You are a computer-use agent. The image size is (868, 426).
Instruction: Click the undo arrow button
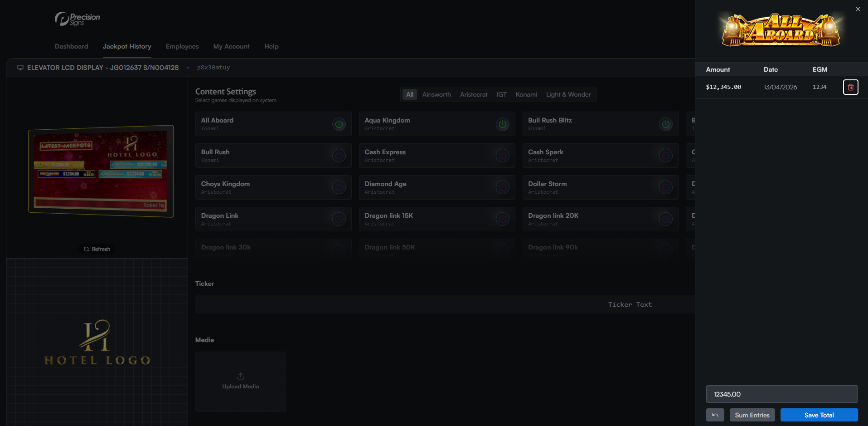[x=715, y=415]
